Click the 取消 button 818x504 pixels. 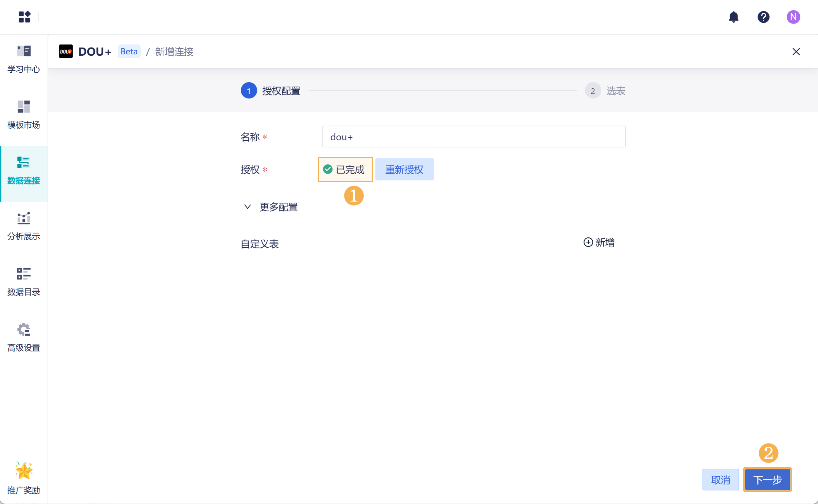[721, 480]
